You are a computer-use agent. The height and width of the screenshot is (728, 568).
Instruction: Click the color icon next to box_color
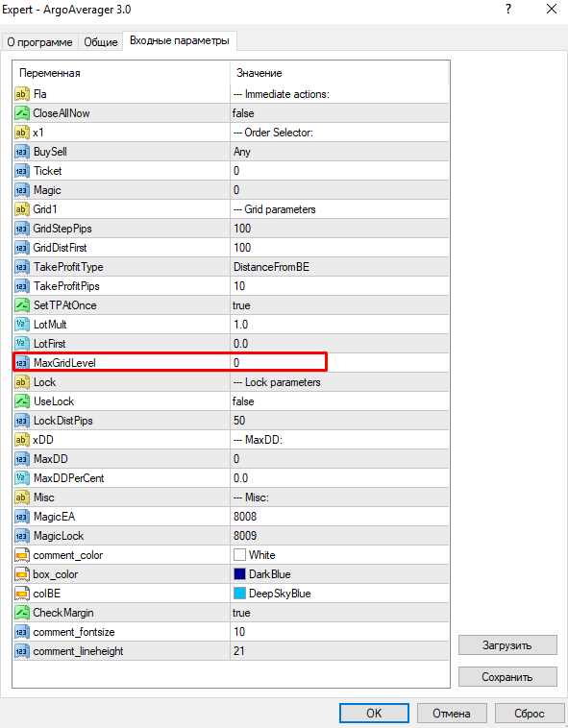pos(21,574)
